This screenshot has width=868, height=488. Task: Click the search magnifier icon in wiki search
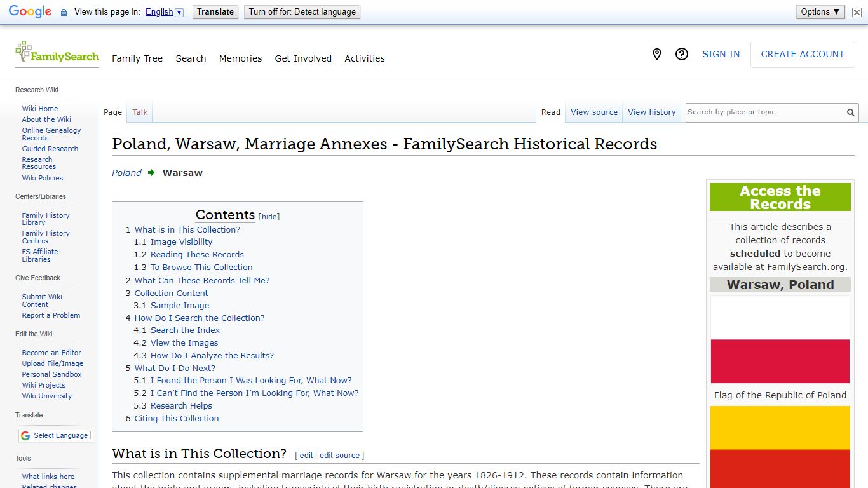coord(850,112)
